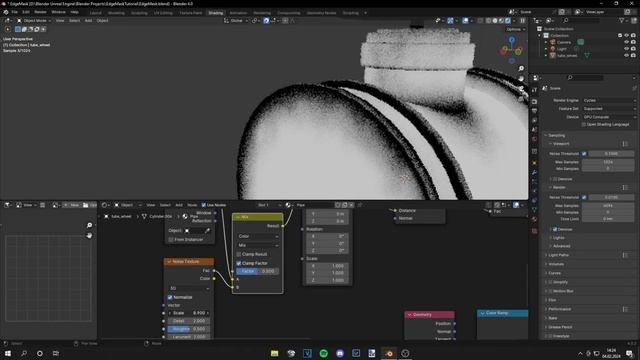Screen dimensions: 640x360
Task: Hide the Camera object with eye icon
Action: [627, 42]
